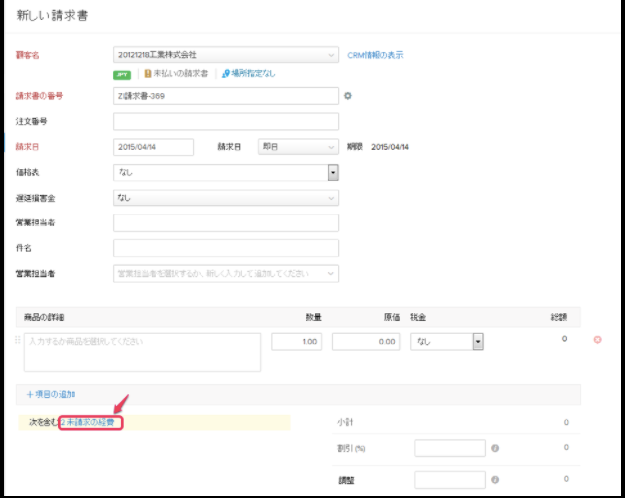Remove line item with red delete icon
This screenshot has width=625, height=498.
(x=597, y=340)
